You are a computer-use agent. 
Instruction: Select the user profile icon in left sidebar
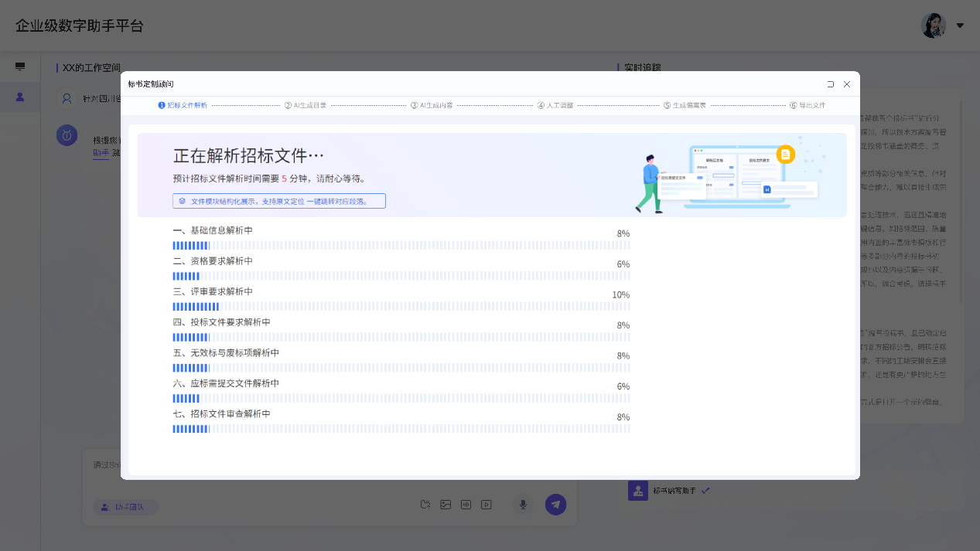(20, 97)
